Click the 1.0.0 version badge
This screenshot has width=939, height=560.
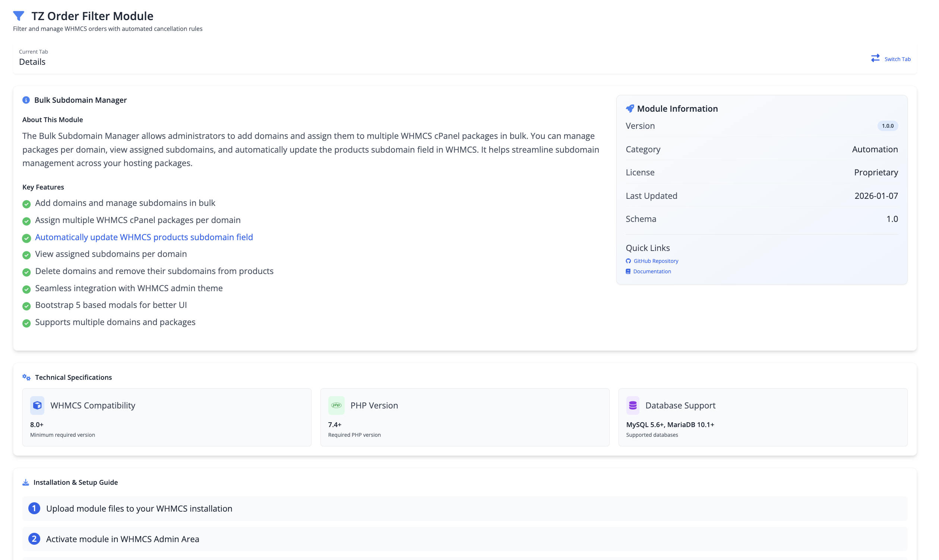tap(888, 125)
